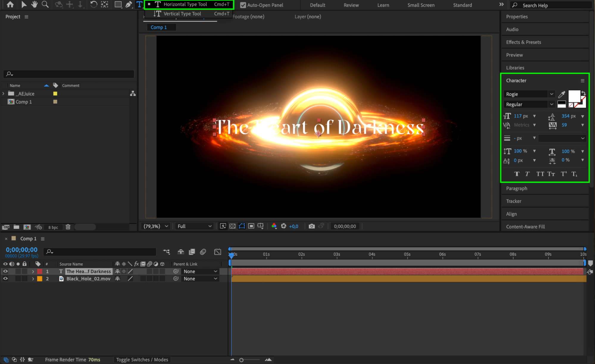595x364 pixels.
Task: Switch to the Review workspace
Action: (351, 5)
